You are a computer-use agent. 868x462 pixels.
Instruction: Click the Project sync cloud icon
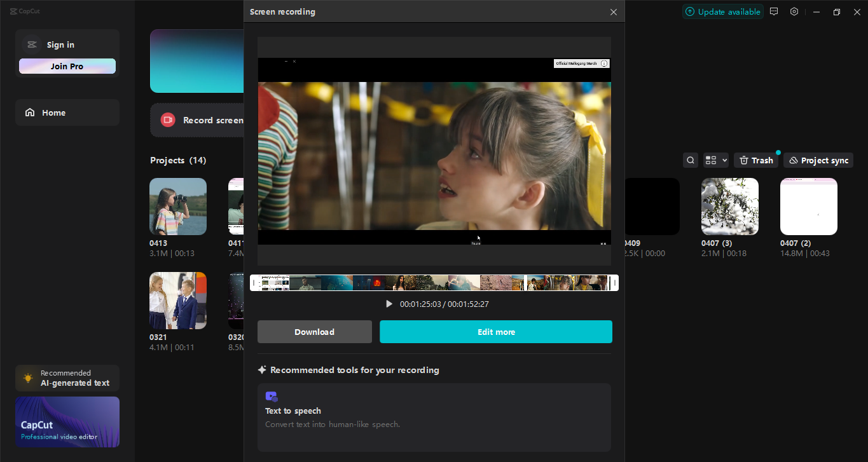(792, 160)
